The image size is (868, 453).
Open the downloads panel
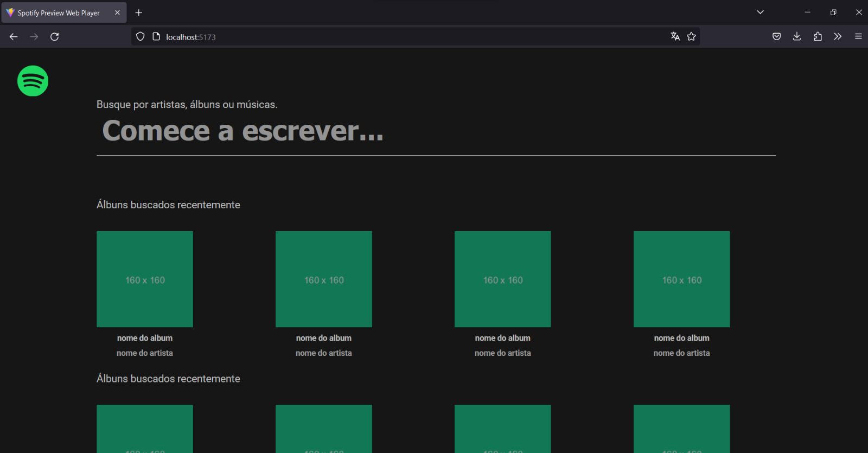click(797, 36)
